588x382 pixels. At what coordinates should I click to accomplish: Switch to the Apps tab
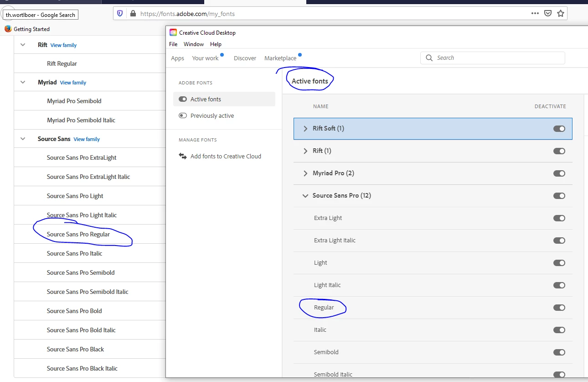(x=177, y=58)
